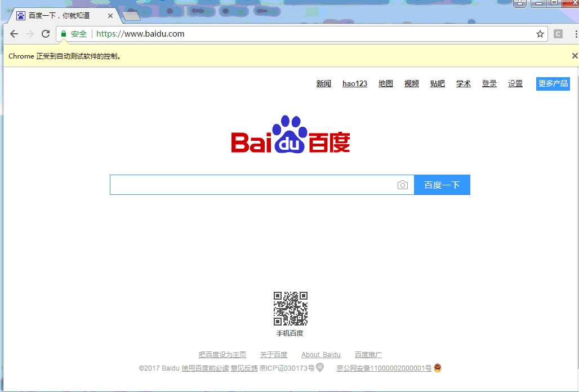
Task: Click the police registration badge icon
Action: coord(438,368)
